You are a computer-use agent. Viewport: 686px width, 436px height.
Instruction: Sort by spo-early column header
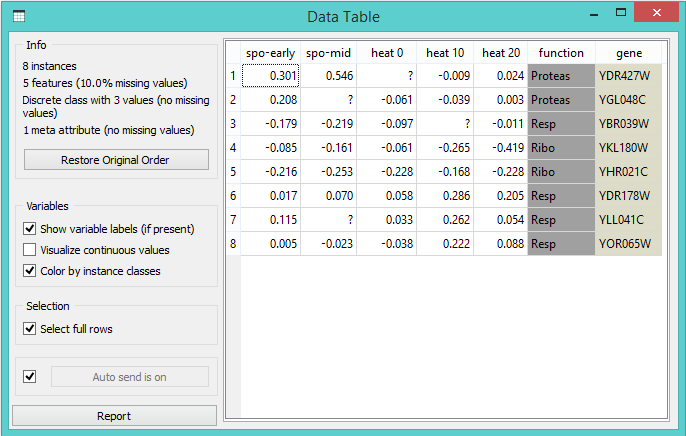coord(272,53)
